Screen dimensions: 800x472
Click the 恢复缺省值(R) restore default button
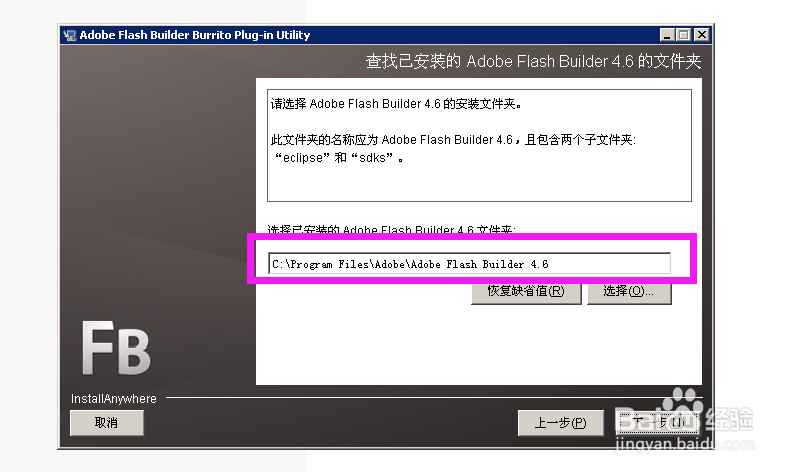click(526, 293)
